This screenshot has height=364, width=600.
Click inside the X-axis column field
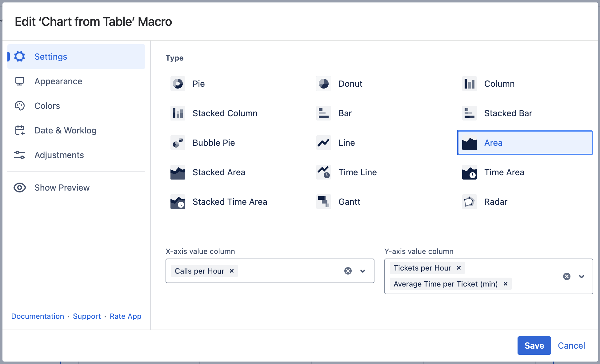point(289,271)
